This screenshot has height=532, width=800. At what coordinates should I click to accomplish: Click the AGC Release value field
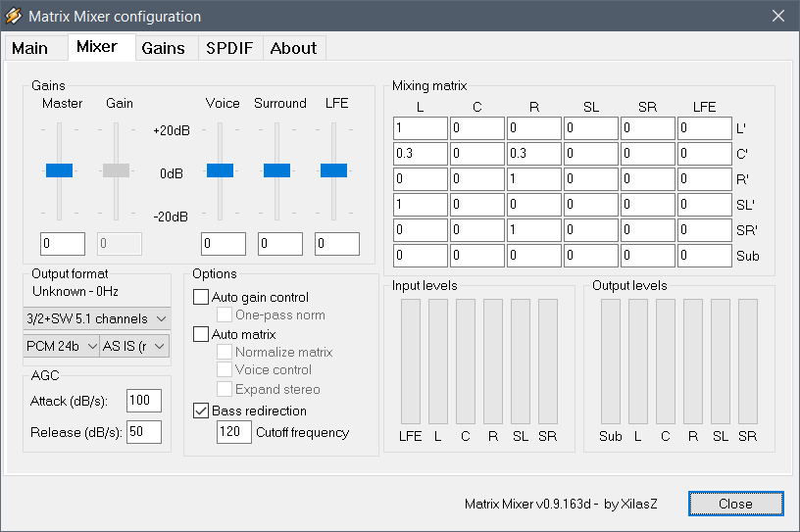[x=144, y=432]
